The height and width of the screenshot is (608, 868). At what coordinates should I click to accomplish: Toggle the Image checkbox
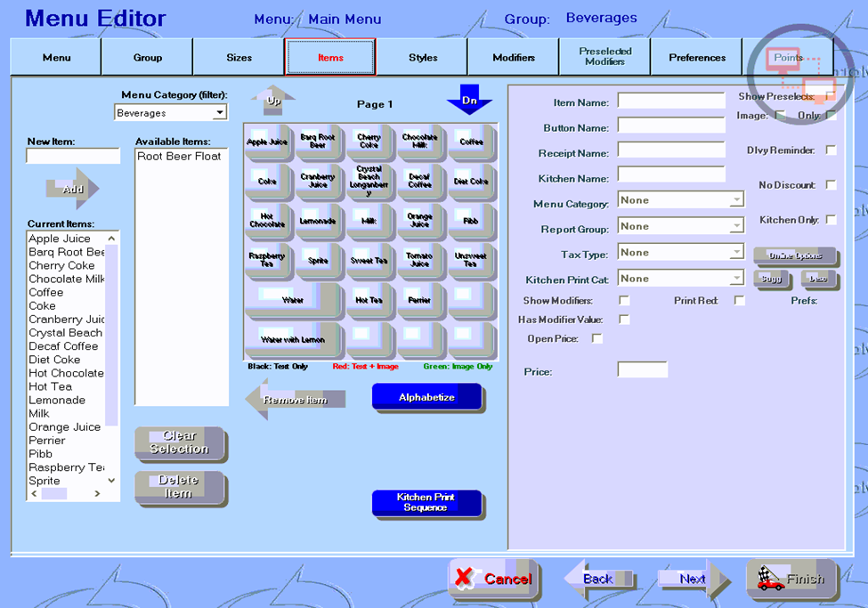[x=780, y=115]
